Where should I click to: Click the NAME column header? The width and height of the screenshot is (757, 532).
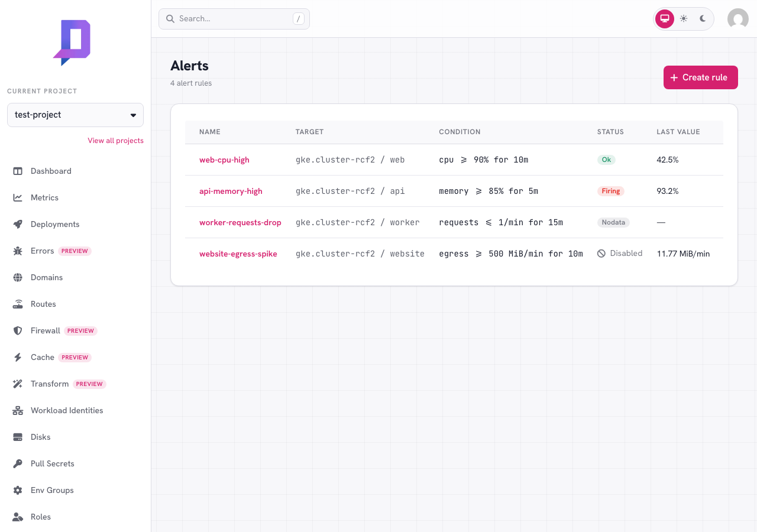click(x=210, y=132)
